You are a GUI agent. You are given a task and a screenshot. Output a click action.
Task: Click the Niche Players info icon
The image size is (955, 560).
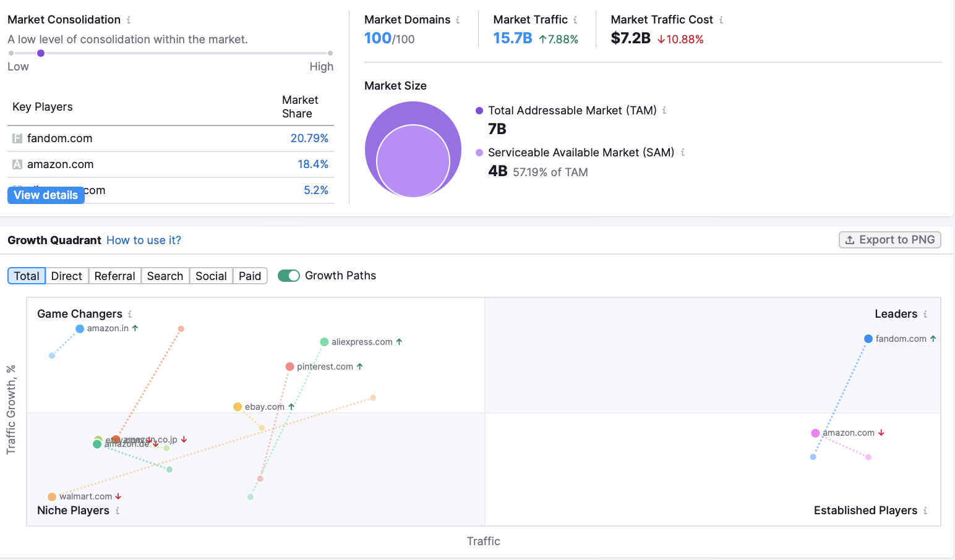(x=118, y=511)
